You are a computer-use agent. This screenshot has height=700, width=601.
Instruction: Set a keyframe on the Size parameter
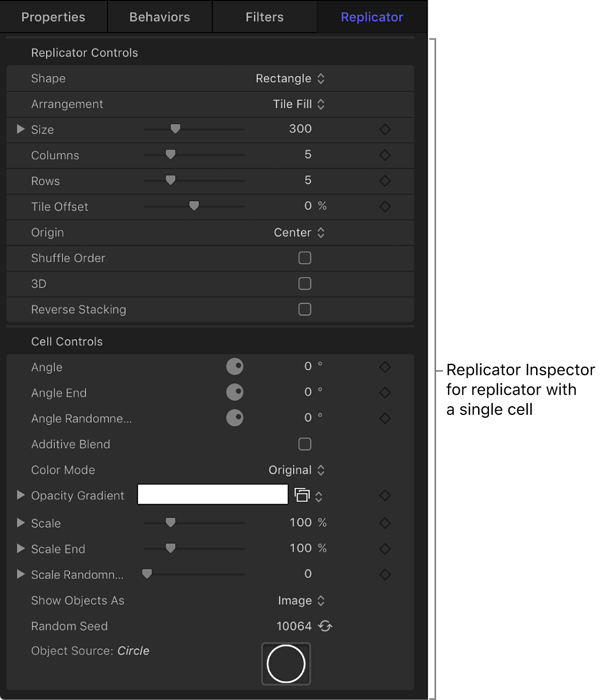[x=385, y=129]
